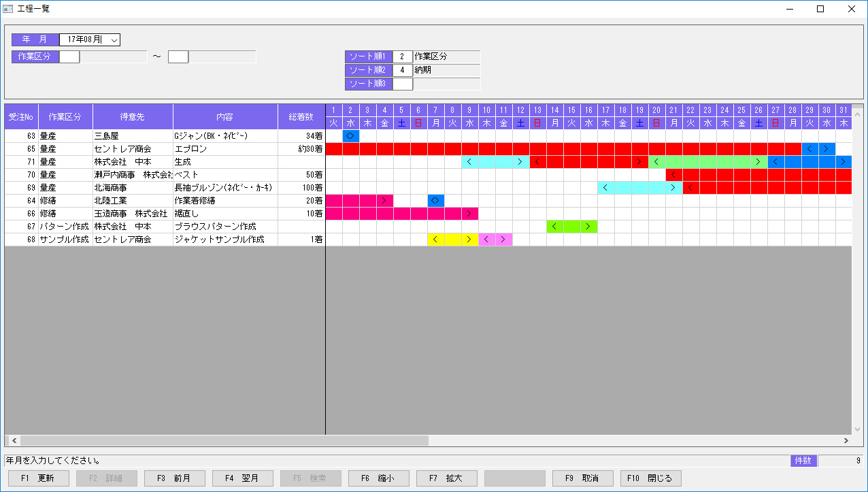
Task: Click the F4 翌月 button
Action: coord(243,478)
